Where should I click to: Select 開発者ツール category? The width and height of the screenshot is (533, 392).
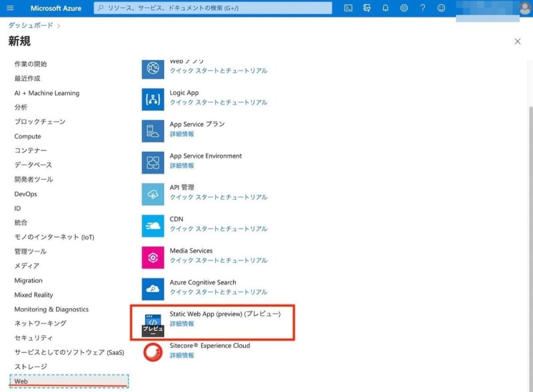click(34, 179)
